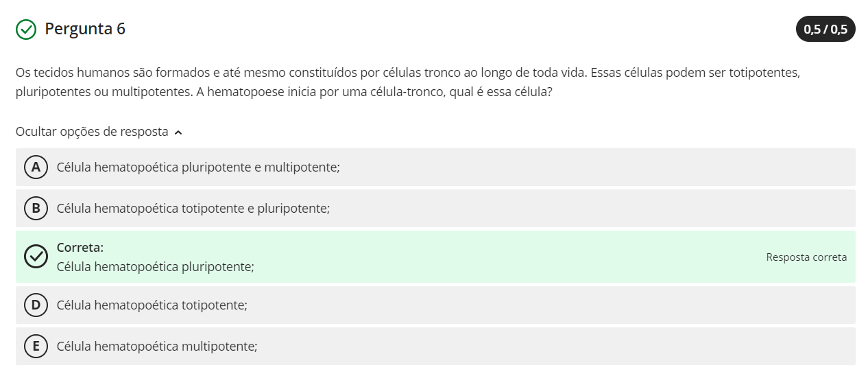
Task: Click the 'Resposta correta' label
Action: pyautogui.click(x=806, y=257)
